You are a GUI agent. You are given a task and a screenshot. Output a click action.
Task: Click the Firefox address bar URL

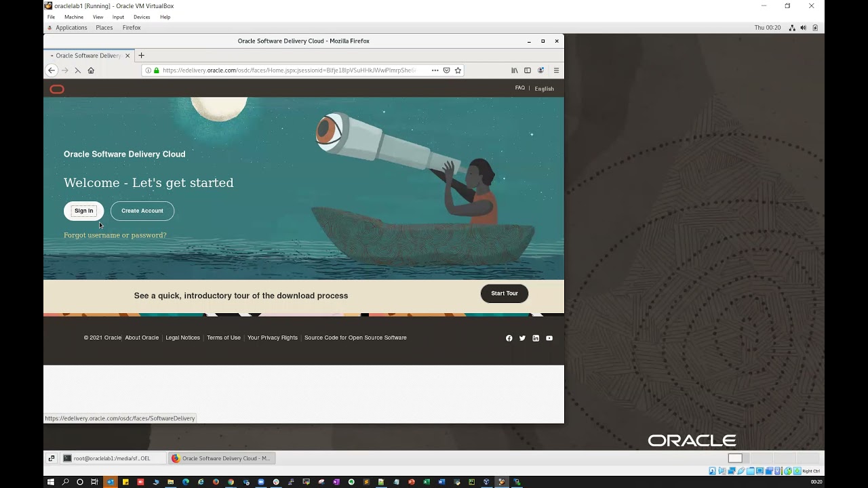(290, 70)
